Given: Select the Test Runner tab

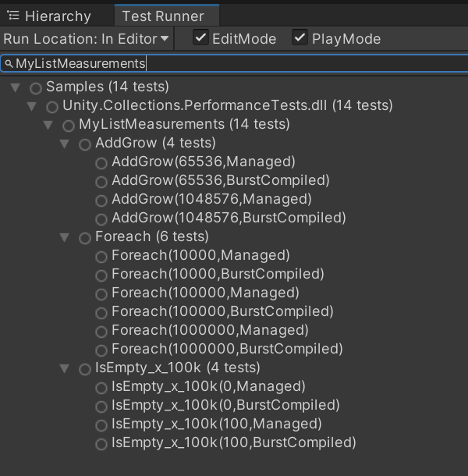Looking at the screenshot, I should (163, 16).
